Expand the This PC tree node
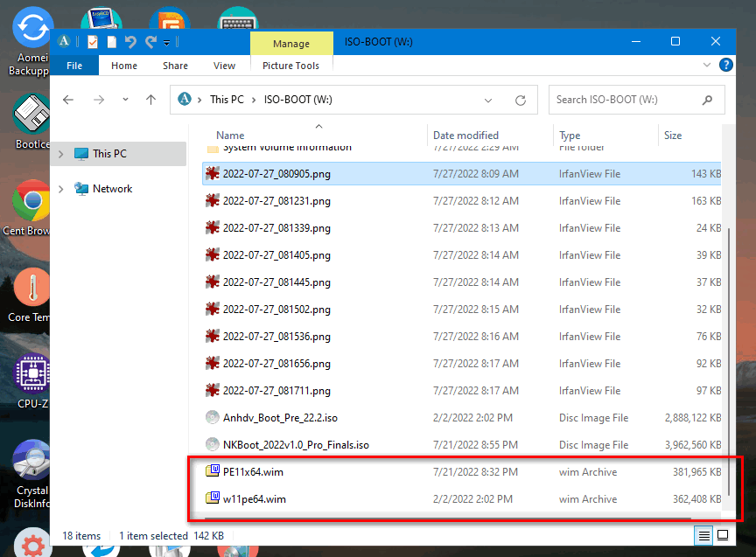The height and width of the screenshot is (557, 756). tap(61, 154)
